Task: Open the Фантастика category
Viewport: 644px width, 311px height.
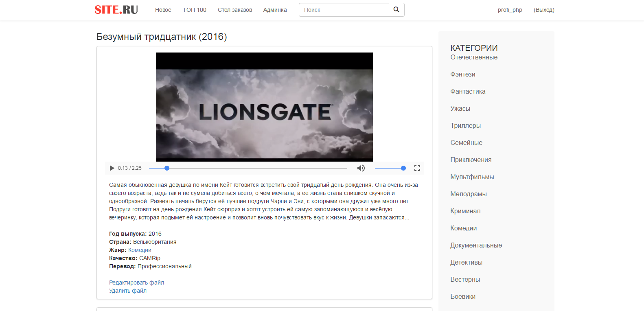Action: (x=468, y=92)
